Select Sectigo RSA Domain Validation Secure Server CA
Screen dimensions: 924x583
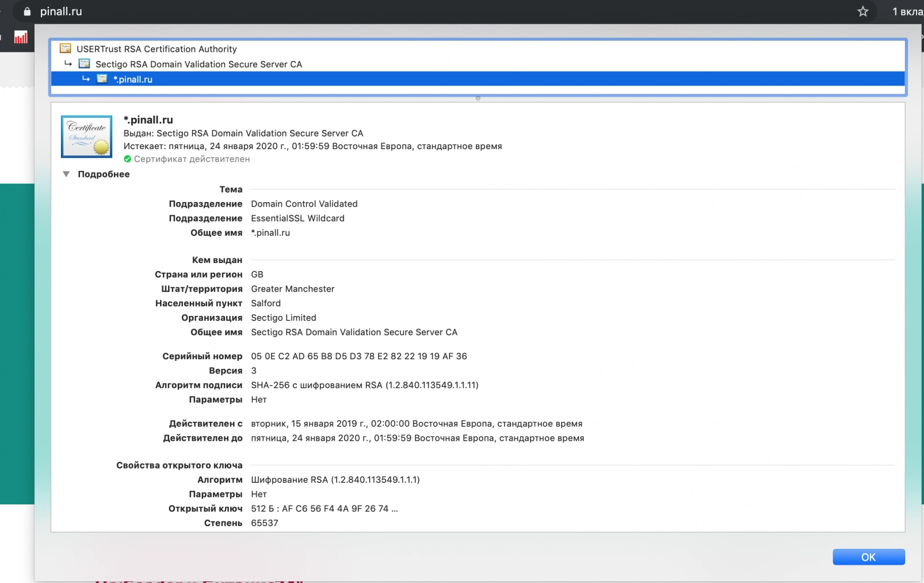(x=199, y=64)
